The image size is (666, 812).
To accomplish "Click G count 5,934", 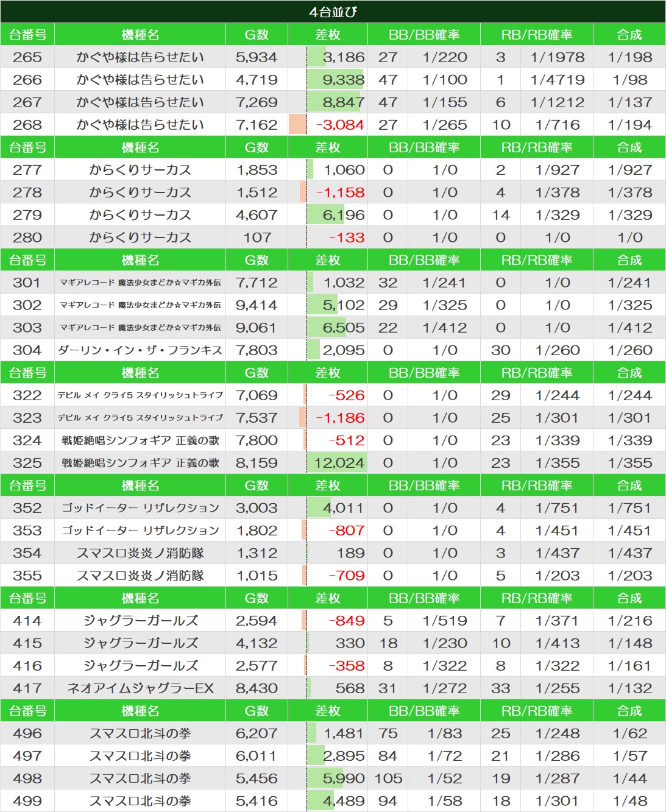I will (257, 57).
